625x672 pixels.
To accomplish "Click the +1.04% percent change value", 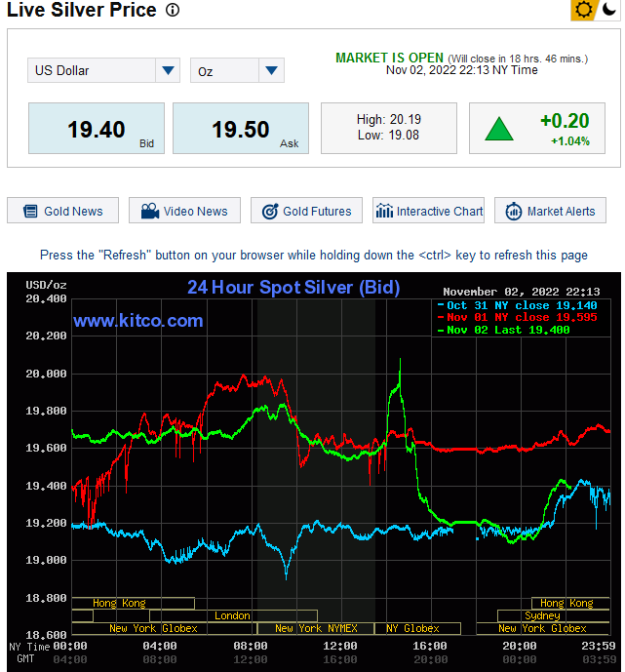I will click(570, 141).
